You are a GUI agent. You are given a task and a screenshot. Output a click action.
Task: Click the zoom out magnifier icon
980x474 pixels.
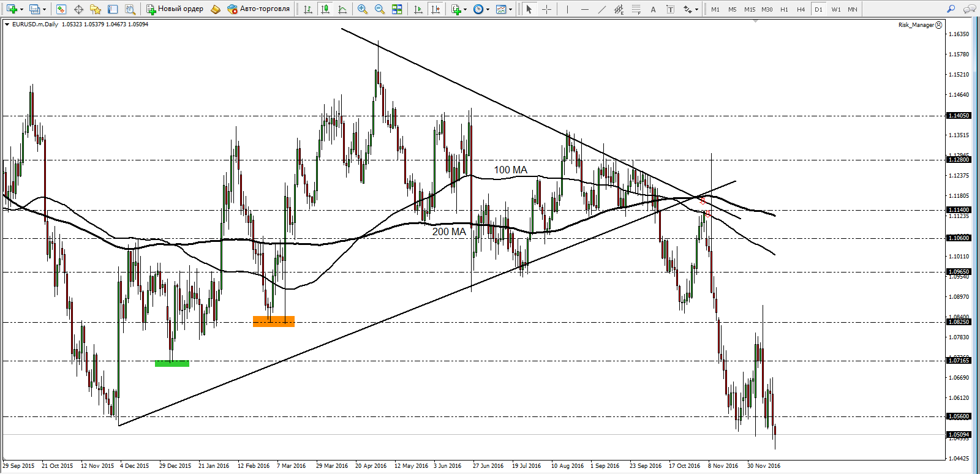380,9
